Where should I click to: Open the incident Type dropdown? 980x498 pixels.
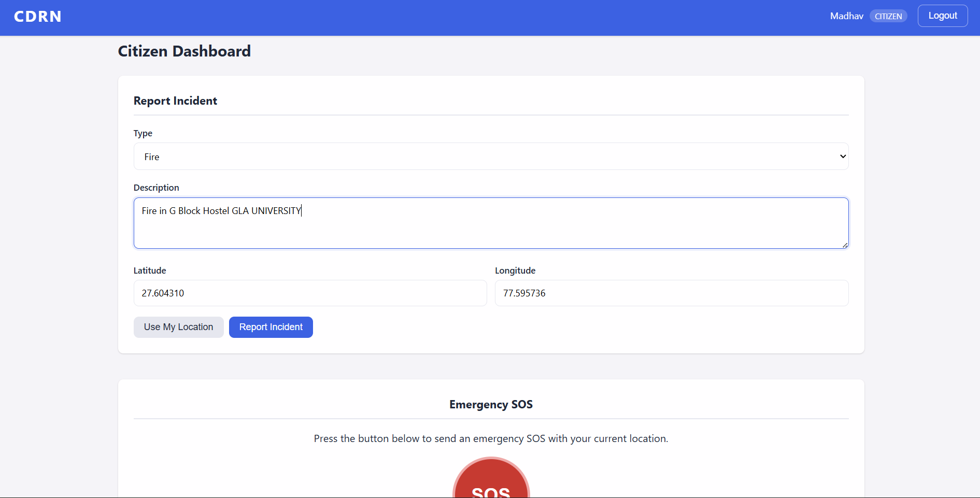[x=491, y=156]
